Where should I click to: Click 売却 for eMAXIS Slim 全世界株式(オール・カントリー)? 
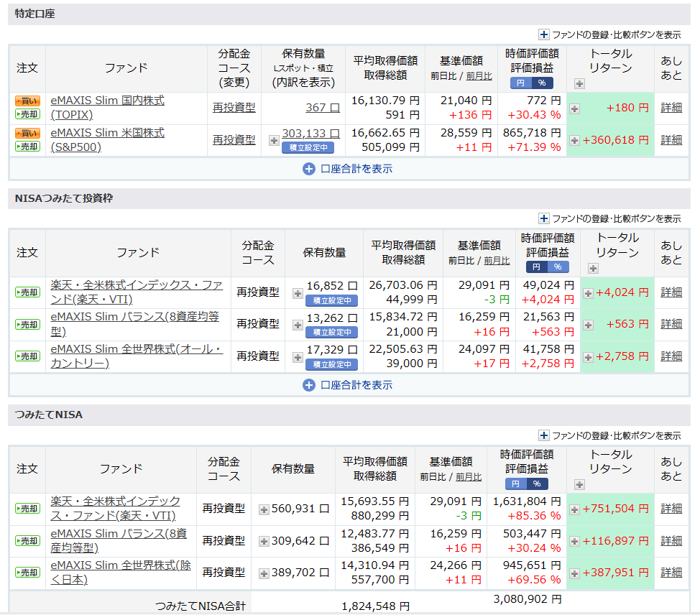pos(28,356)
